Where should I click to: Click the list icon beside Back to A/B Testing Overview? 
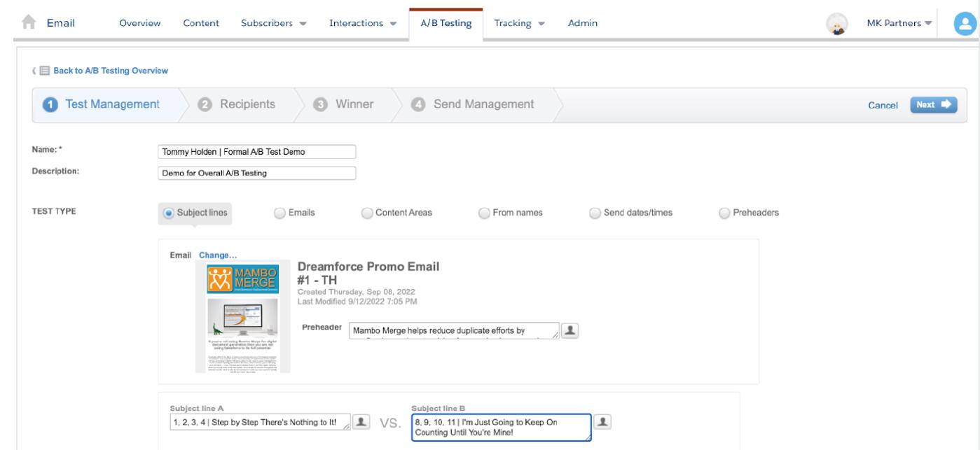pyautogui.click(x=43, y=71)
